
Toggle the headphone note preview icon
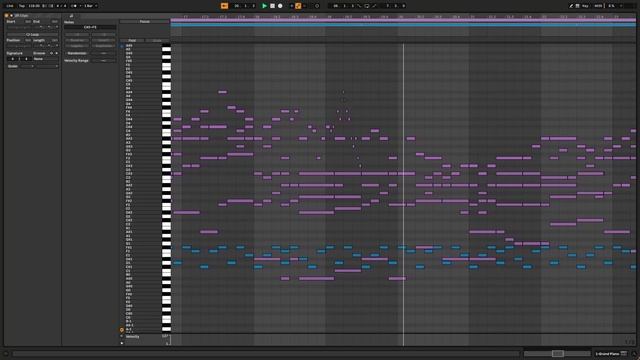coord(122,46)
